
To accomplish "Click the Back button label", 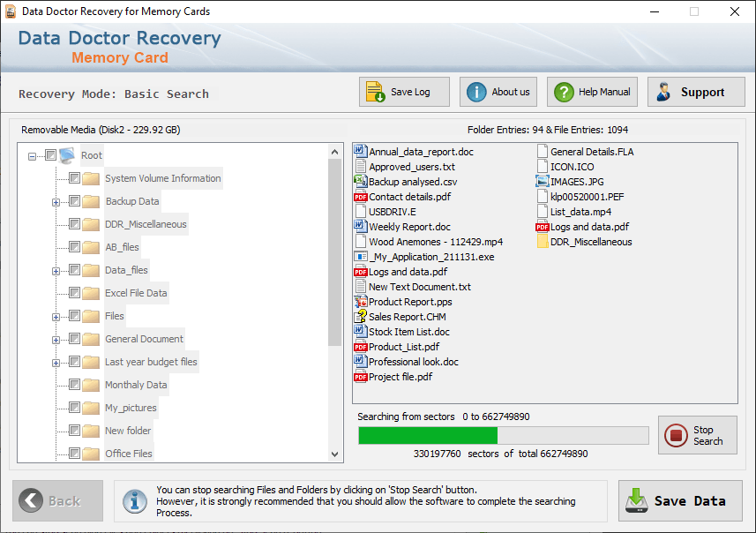I will 64,501.
